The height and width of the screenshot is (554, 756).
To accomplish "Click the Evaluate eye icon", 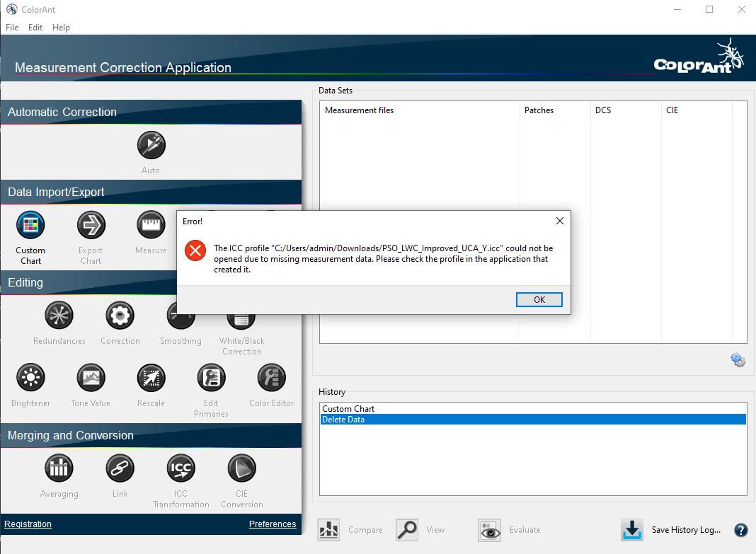I will (489, 530).
